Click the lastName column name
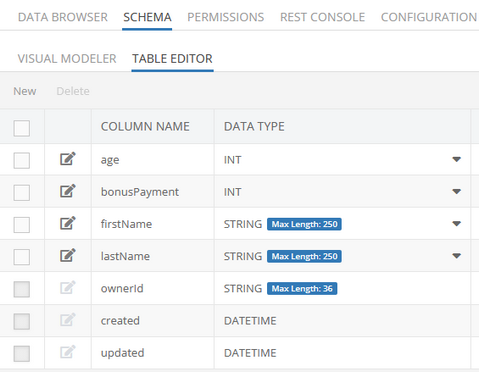Image resolution: width=479 pixels, height=372 pixels. tap(125, 256)
